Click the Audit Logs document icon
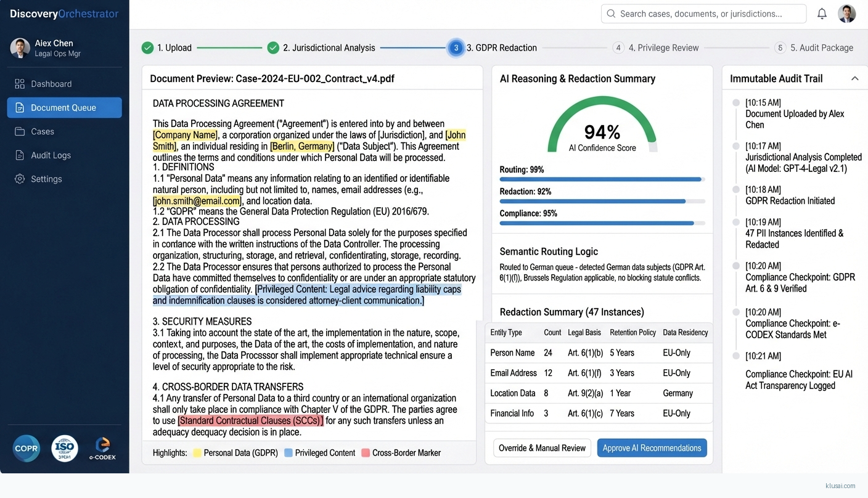 click(20, 155)
